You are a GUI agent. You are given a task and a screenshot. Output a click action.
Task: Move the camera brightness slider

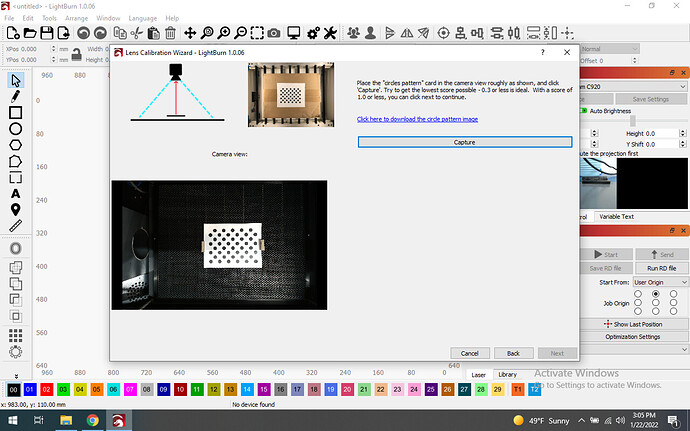[x=633, y=121]
